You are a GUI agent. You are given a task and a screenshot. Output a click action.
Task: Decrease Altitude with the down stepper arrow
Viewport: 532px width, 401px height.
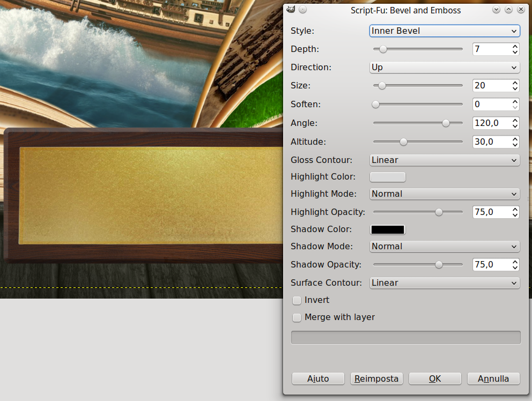coord(515,145)
